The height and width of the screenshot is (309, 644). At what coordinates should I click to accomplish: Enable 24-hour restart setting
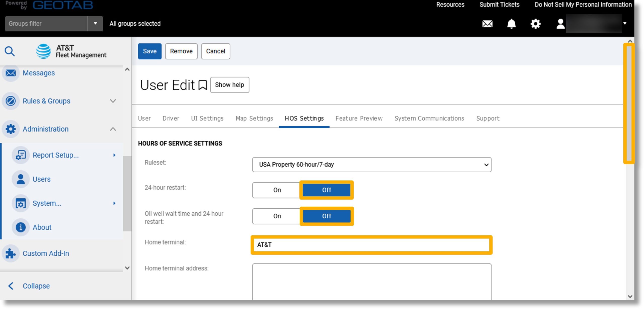[278, 190]
